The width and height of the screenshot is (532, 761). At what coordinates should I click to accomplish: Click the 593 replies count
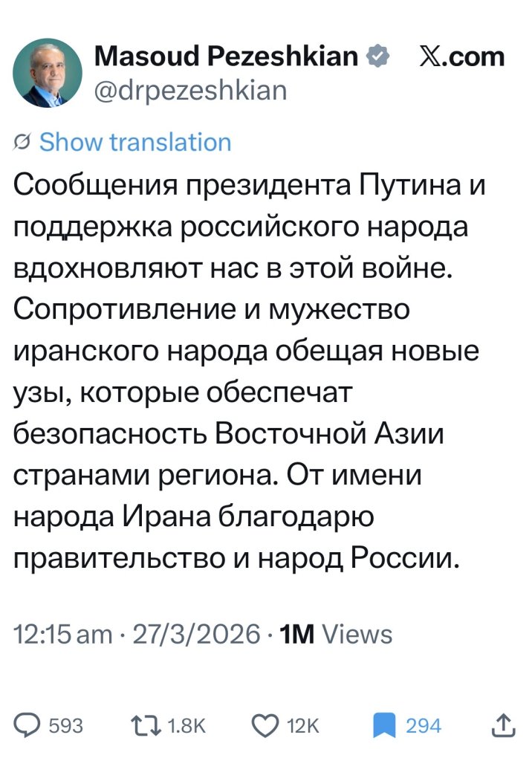tap(65, 725)
